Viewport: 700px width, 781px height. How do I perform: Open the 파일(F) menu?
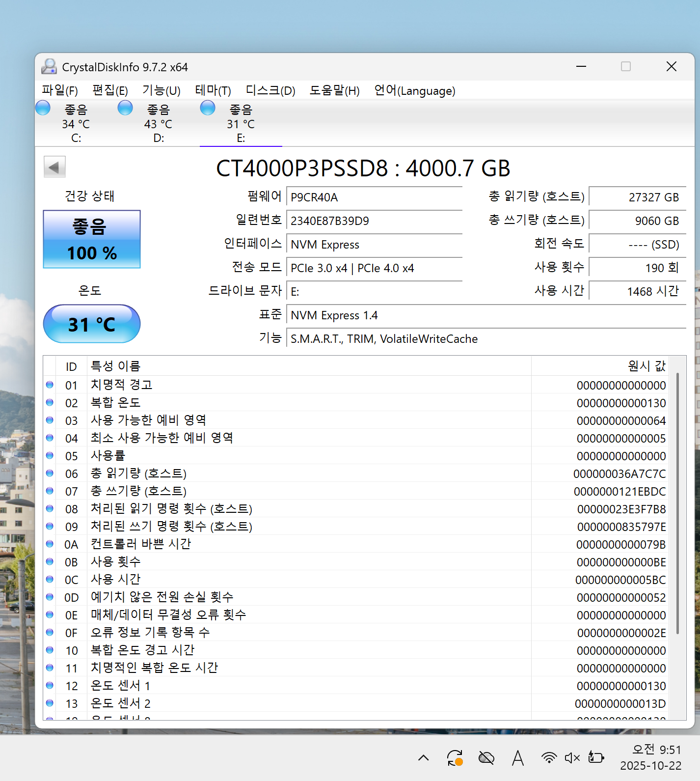coord(60,91)
